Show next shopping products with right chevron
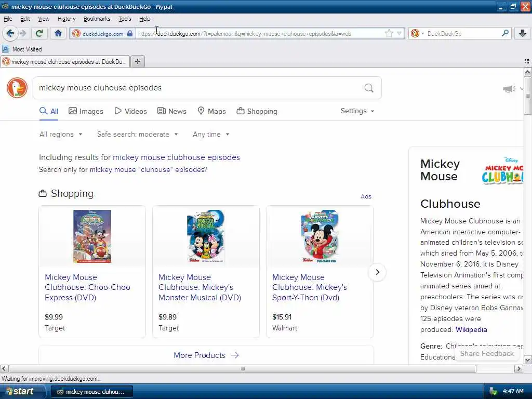This screenshot has height=399, width=532. point(377,272)
